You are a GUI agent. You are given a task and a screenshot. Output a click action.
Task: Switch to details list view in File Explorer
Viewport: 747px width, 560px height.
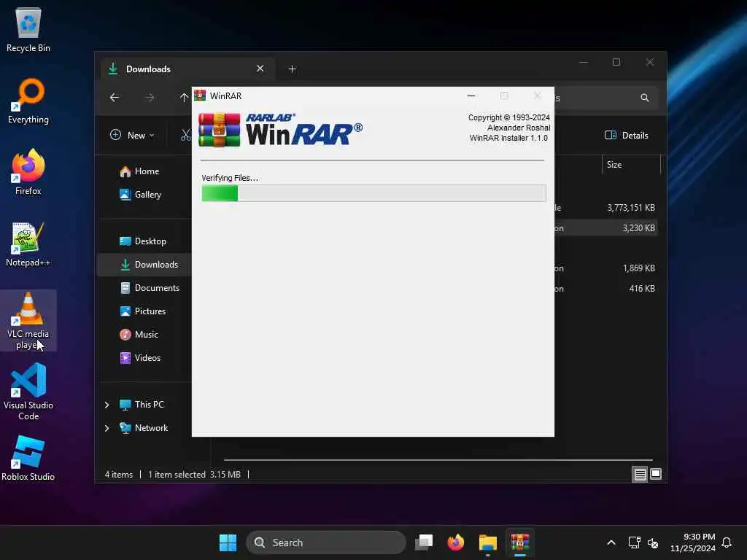point(640,474)
